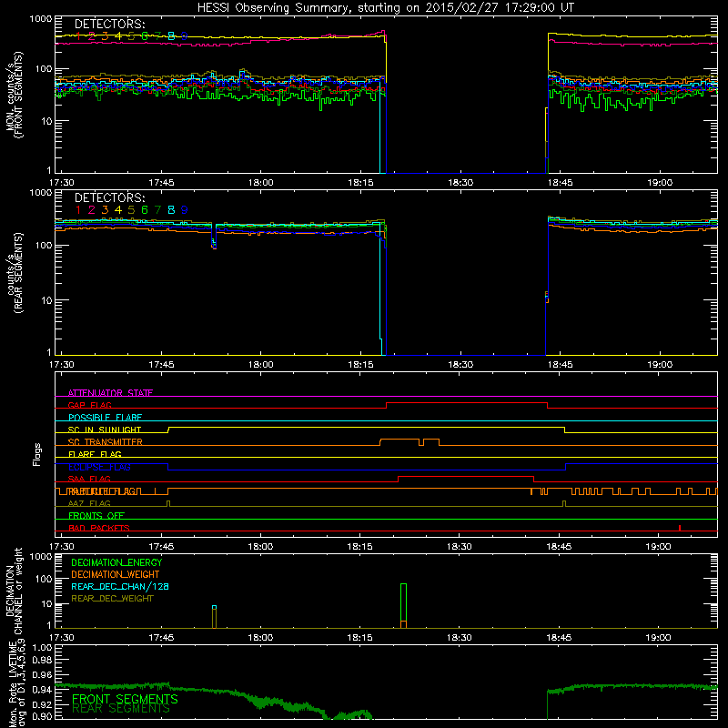Screen dimensions: 728x728
Task: Click the FRONT SEGMENTS livetime legend label
Action: coord(125,699)
